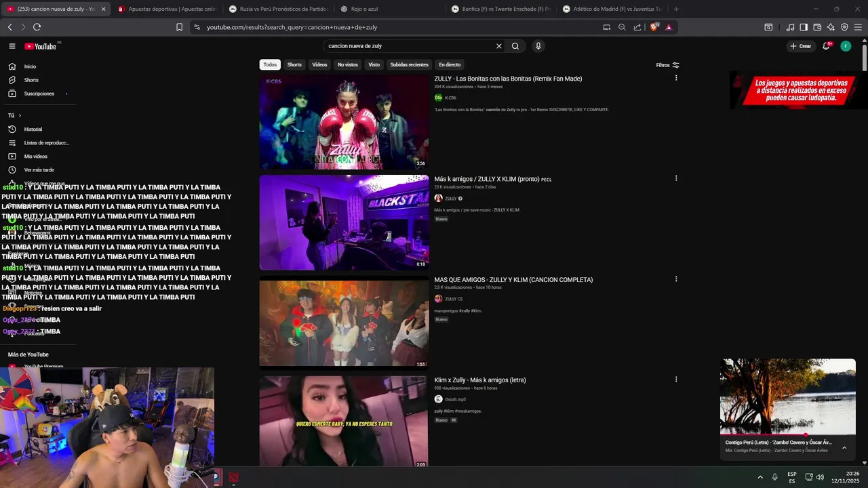868x488 pixels.
Task: Click the magnifier search button
Action: pyautogui.click(x=515, y=46)
